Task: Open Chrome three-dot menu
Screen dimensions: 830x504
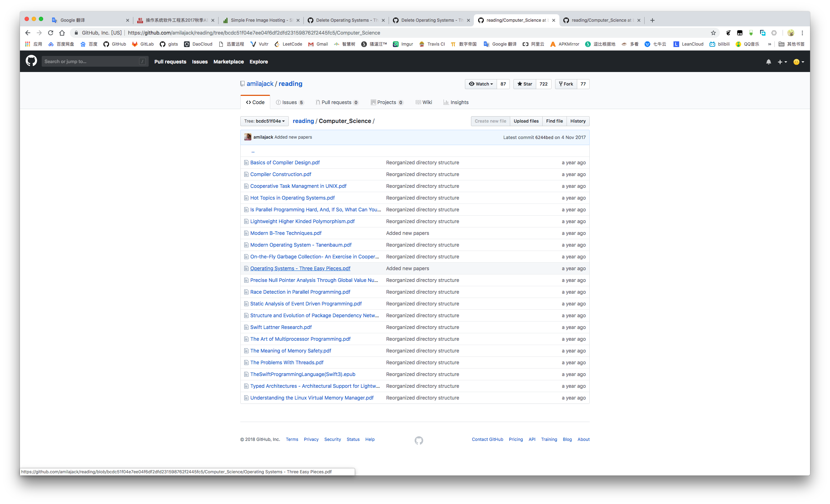Action: pos(802,33)
